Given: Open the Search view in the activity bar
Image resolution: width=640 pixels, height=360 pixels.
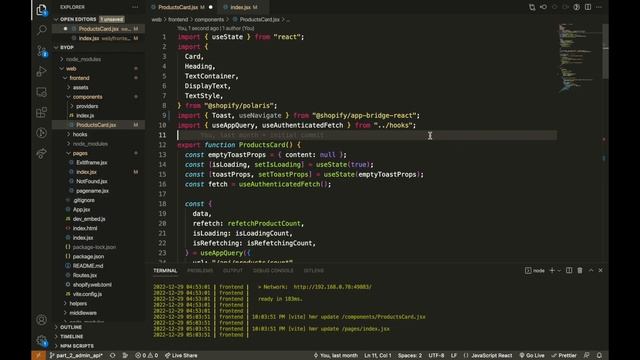Looking at the screenshot, I should [x=41, y=30].
